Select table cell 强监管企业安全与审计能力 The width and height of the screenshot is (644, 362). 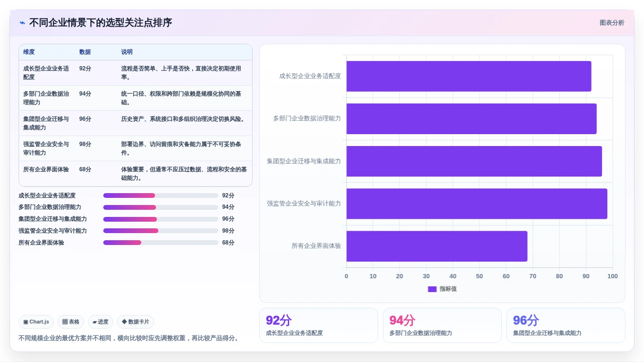(46, 148)
